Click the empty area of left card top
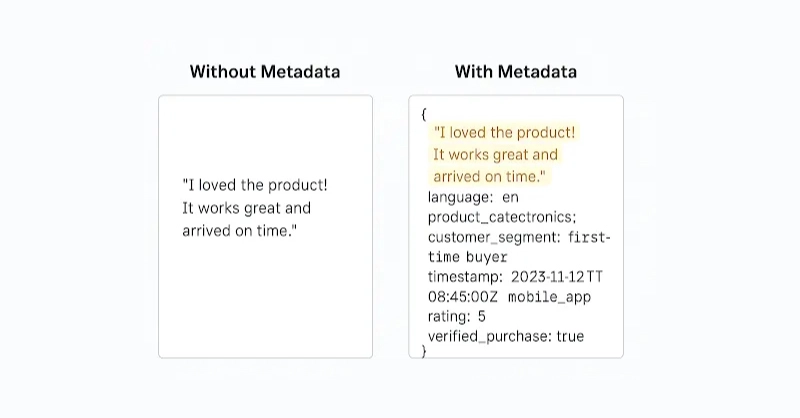This screenshot has width=800, height=418. tap(265, 130)
